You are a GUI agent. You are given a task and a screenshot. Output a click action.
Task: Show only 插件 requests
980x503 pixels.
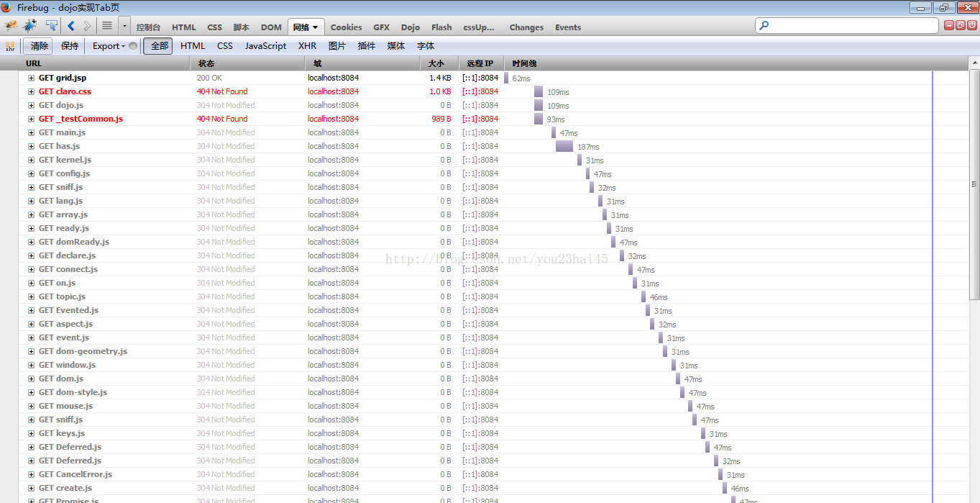(x=367, y=46)
